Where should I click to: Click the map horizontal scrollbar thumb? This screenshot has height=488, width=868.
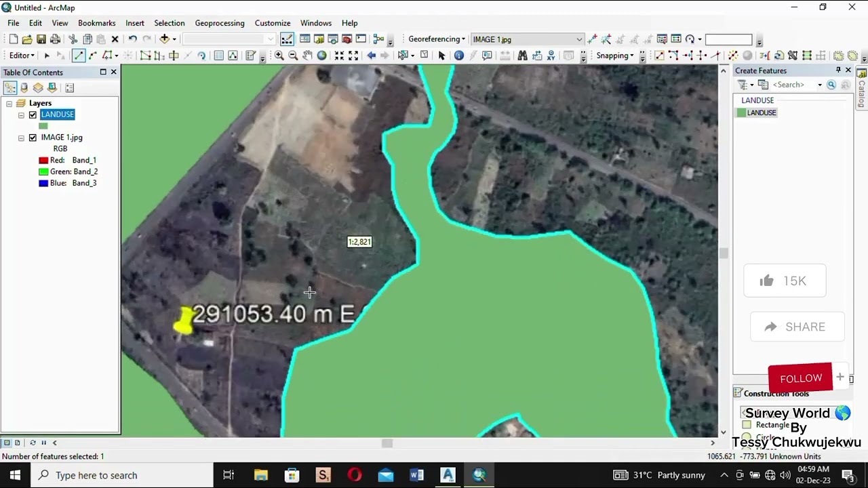coord(387,443)
